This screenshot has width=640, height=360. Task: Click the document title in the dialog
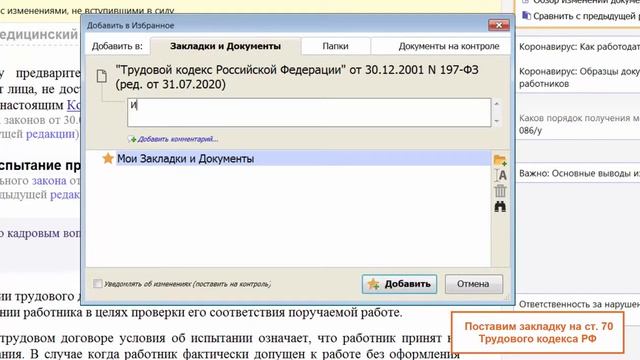click(297, 77)
